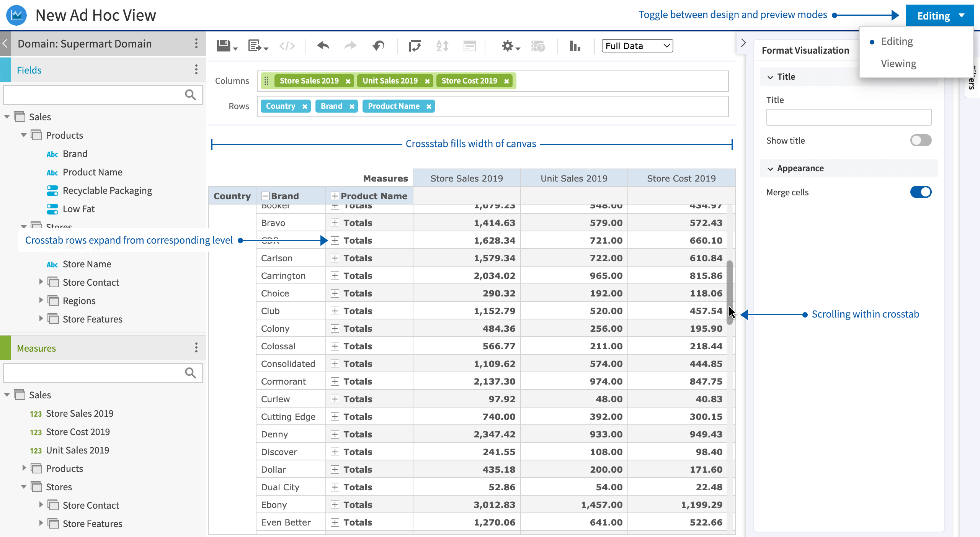This screenshot has height=537, width=980.
Task: Select Editing mode from the menu
Action: (897, 41)
